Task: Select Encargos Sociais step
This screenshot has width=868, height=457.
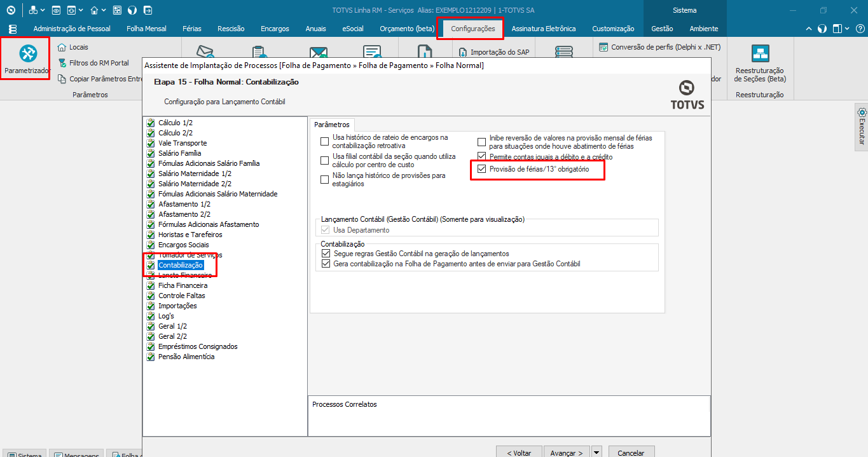Action: click(183, 245)
